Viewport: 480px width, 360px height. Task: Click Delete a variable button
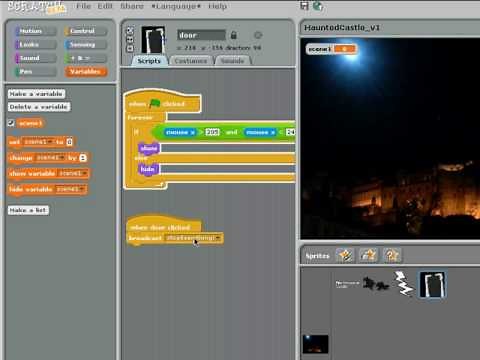coord(39,107)
